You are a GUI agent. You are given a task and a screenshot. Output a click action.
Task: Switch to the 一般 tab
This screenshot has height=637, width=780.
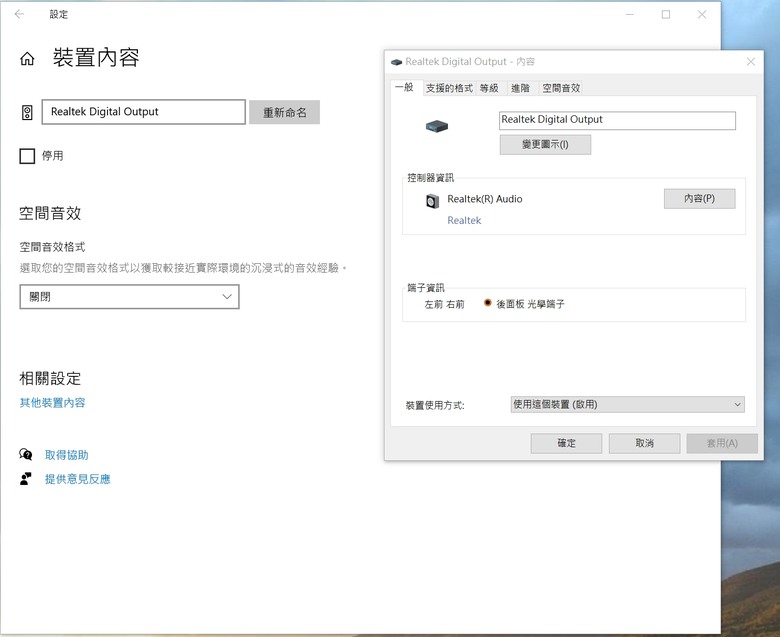click(x=404, y=87)
